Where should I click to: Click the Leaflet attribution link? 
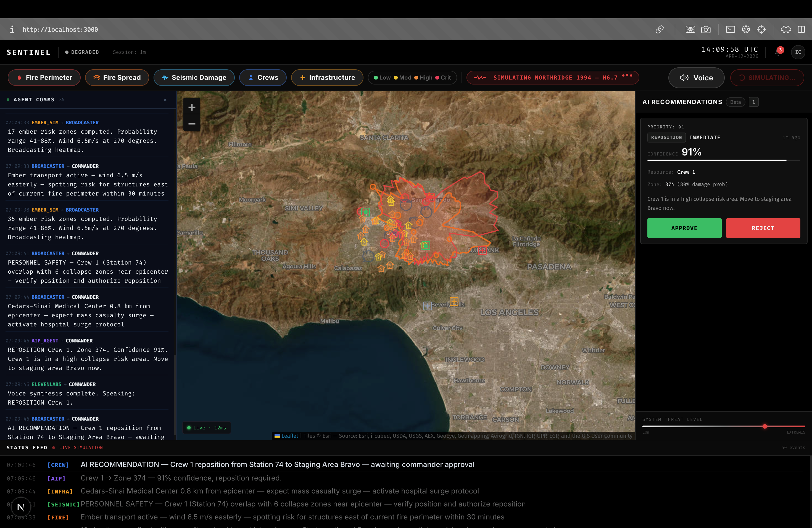coord(289,436)
